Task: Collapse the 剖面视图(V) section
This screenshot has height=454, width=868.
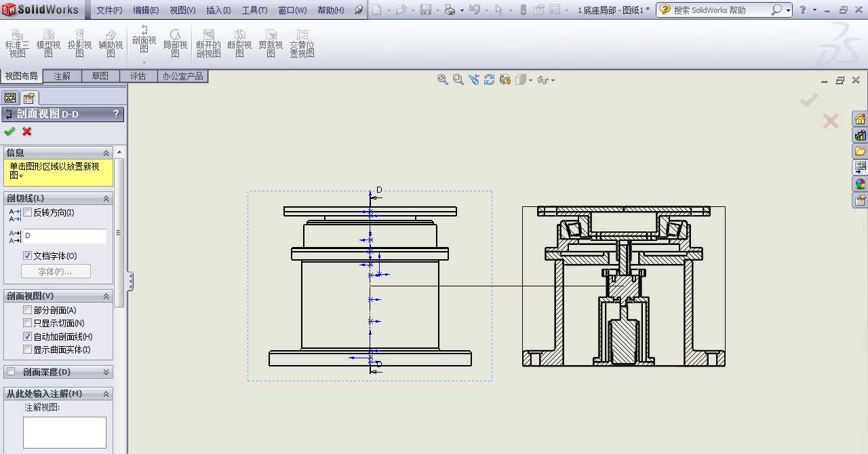Action: pos(106,296)
